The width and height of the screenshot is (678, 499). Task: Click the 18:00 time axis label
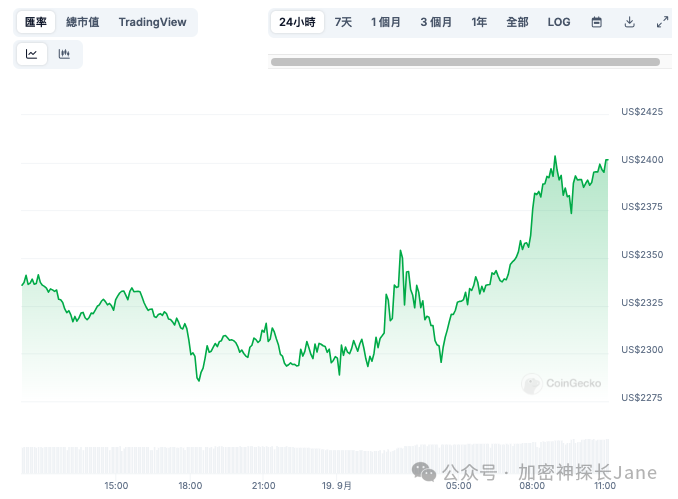(x=190, y=486)
